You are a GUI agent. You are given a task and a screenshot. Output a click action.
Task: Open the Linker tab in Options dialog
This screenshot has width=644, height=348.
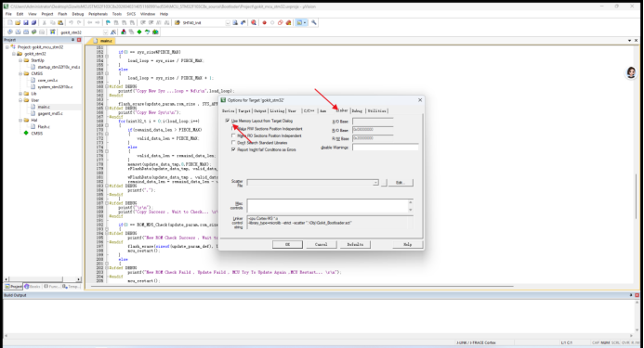[x=342, y=110]
